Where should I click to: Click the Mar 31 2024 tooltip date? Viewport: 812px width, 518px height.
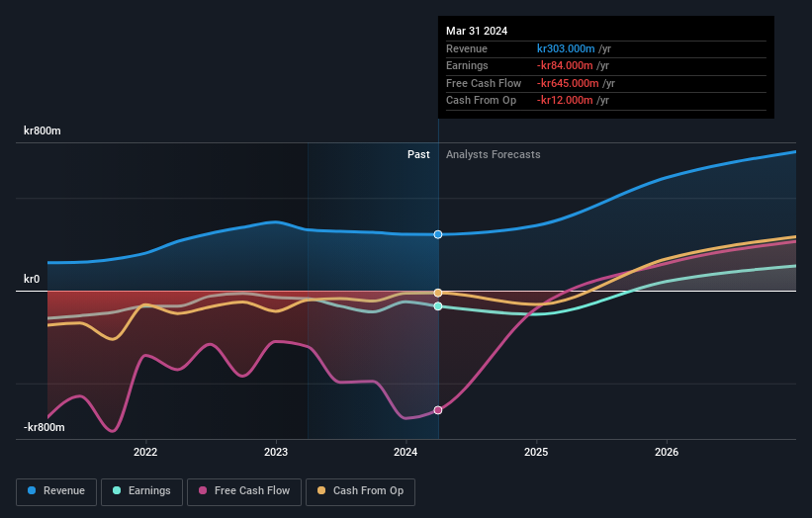point(477,31)
